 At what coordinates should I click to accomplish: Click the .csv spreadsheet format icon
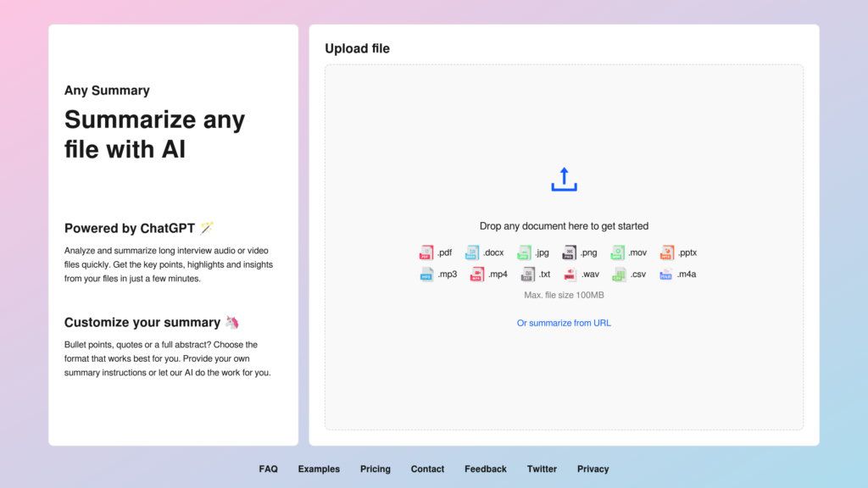coord(621,274)
